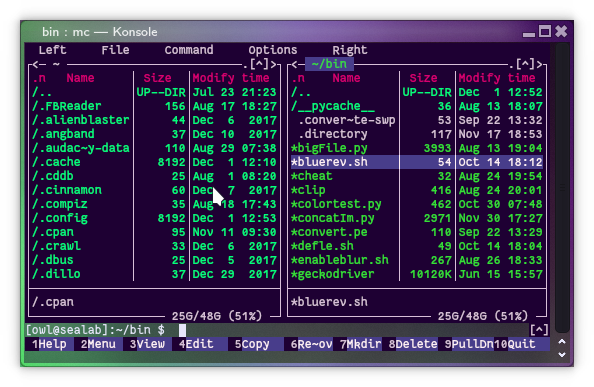
Task: Select the /.angband directory
Action: tap(155, 134)
